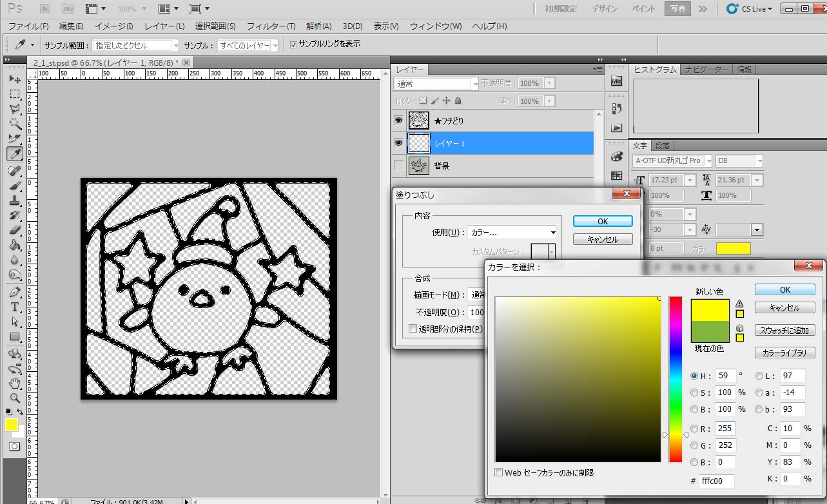Open font size 17.23 pt dropdown
Image resolution: width=827 pixels, height=504 pixels.
click(x=690, y=180)
